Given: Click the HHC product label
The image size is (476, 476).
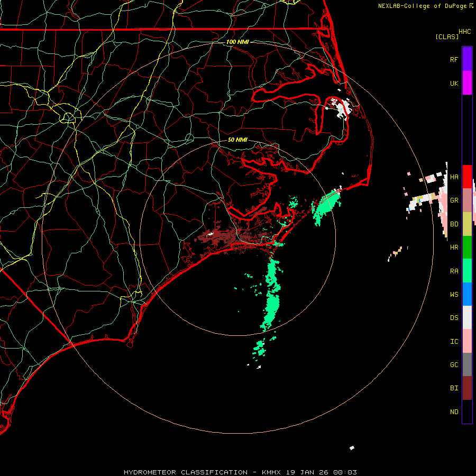Looking at the screenshot, I should pos(464,32).
